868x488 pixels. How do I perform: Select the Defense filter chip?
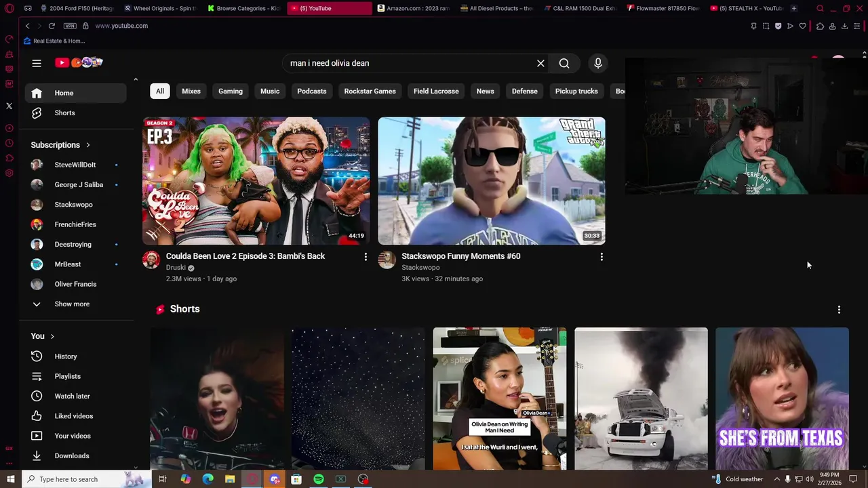pos(525,91)
